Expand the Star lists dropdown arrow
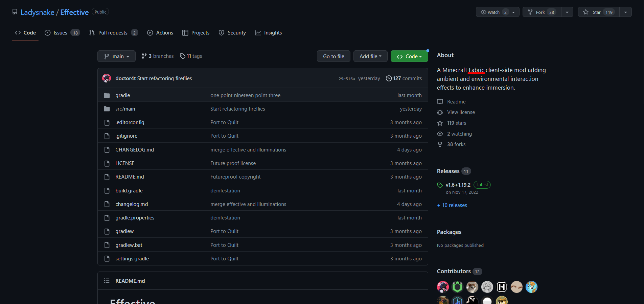This screenshot has width=644, height=304. point(626,12)
